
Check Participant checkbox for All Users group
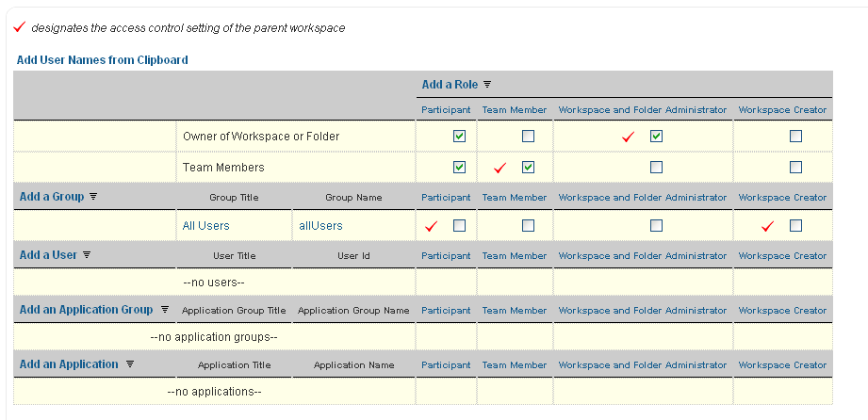point(459,225)
